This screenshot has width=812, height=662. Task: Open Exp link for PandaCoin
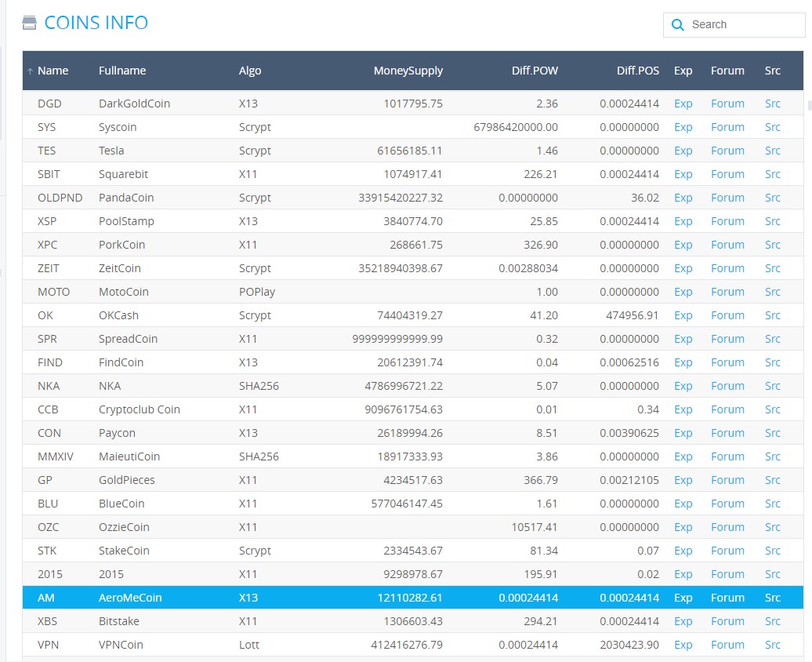click(x=683, y=198)
